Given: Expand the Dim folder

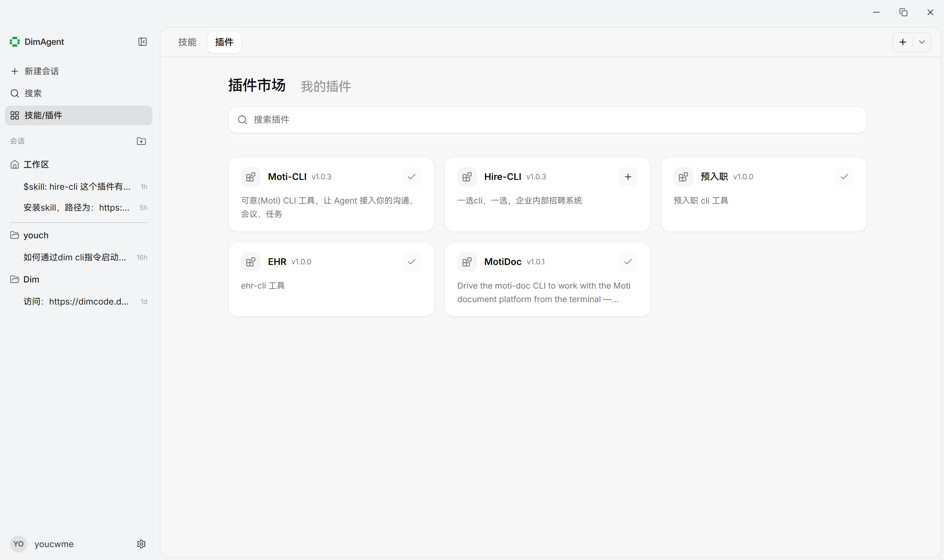Looking at the screenshot, I should click(x=79, y=279).
